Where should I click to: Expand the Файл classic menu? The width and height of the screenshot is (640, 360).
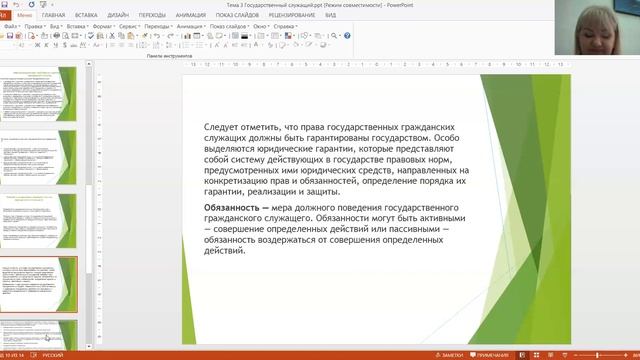[x=12, y=26]
